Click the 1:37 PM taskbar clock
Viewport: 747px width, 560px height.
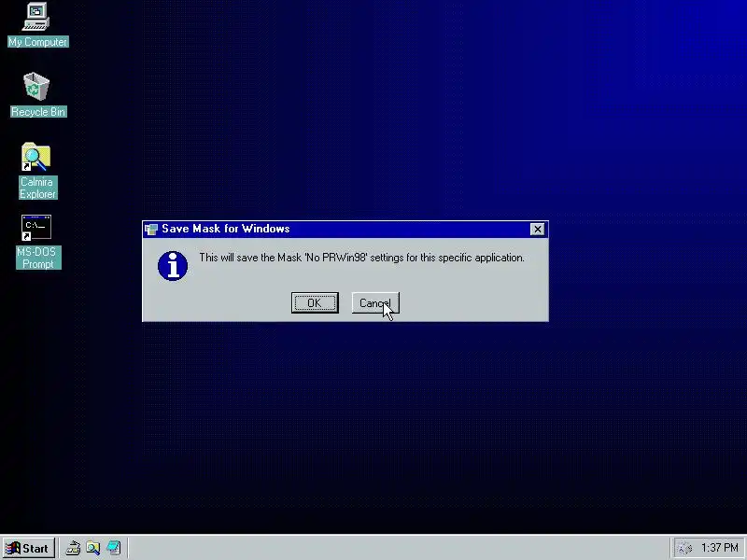719,548
